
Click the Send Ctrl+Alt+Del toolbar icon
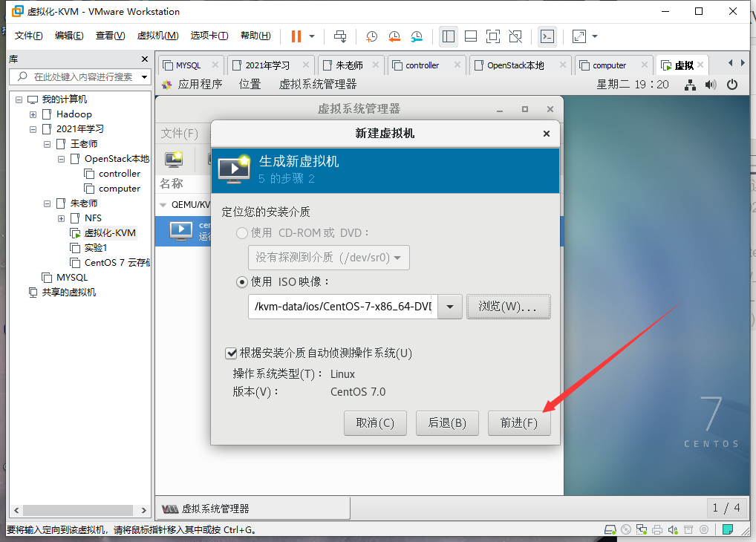click(x=340, y=36)
